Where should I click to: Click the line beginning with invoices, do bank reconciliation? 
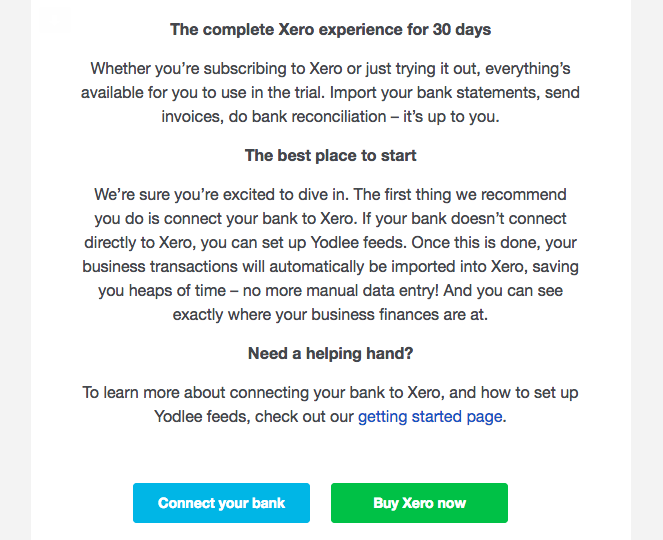point(330,117)
